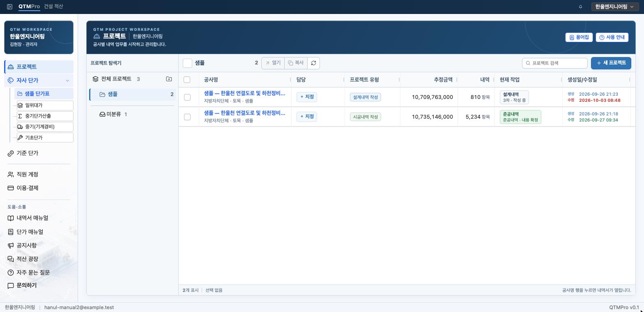Click the 준공내역 status badge
The height and width of the screenshot is (312, 644).
pyautogui.click(x=520, y=117)
